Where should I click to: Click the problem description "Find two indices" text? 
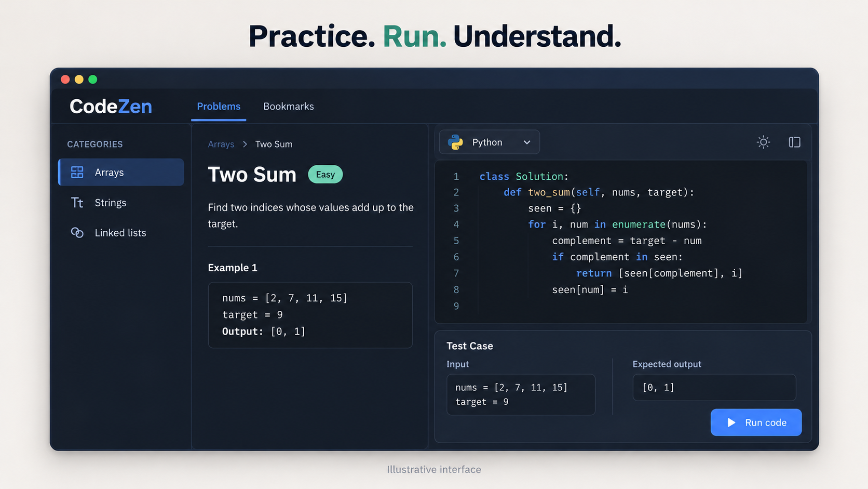(310, 216)
